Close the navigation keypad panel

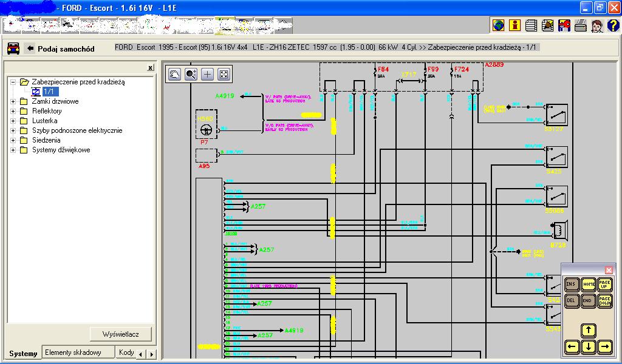point(609,270)
